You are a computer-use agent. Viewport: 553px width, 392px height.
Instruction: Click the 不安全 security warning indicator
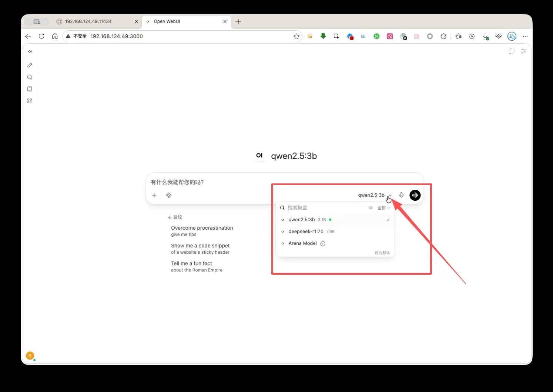(76, 36)
